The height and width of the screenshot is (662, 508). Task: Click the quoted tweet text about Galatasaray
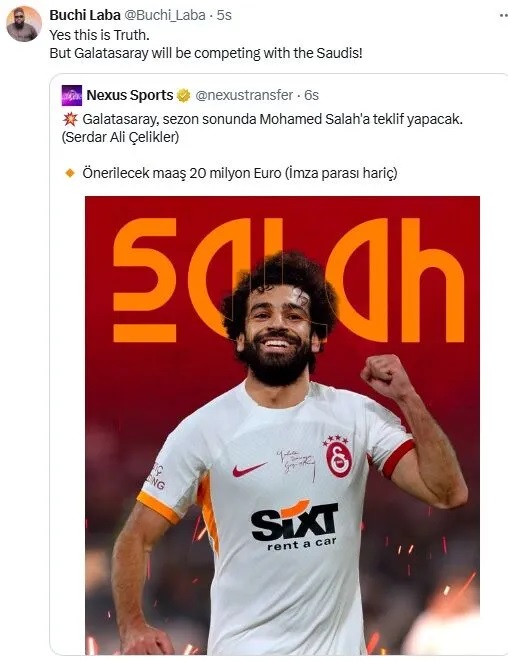pos(262,128)
